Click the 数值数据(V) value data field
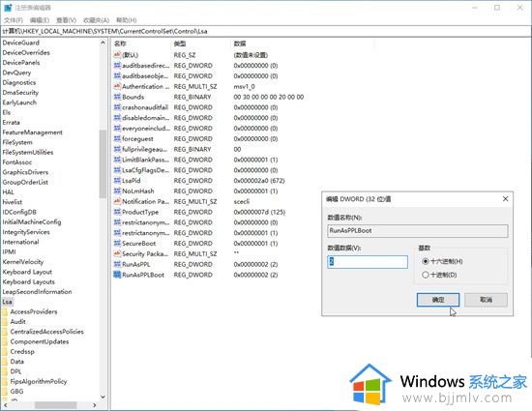This screenshot has width=532, height=411. [x=368, y=262]
